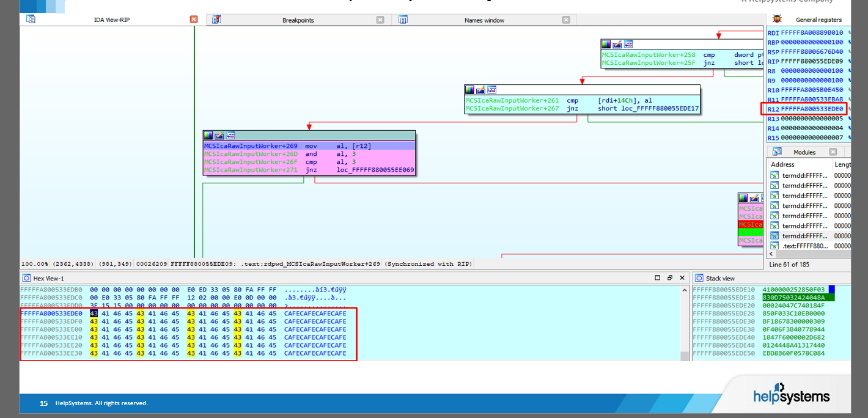Screen dimensions: 868x418
Task: Switch to the IDA View-RIP tab
Action: coord(111,20)
